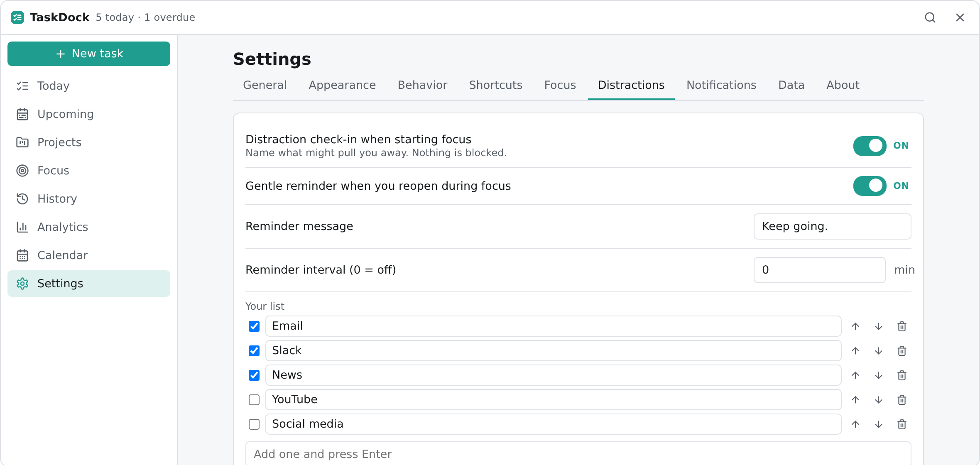Go to Projects in the sidebar

(89, 142)
